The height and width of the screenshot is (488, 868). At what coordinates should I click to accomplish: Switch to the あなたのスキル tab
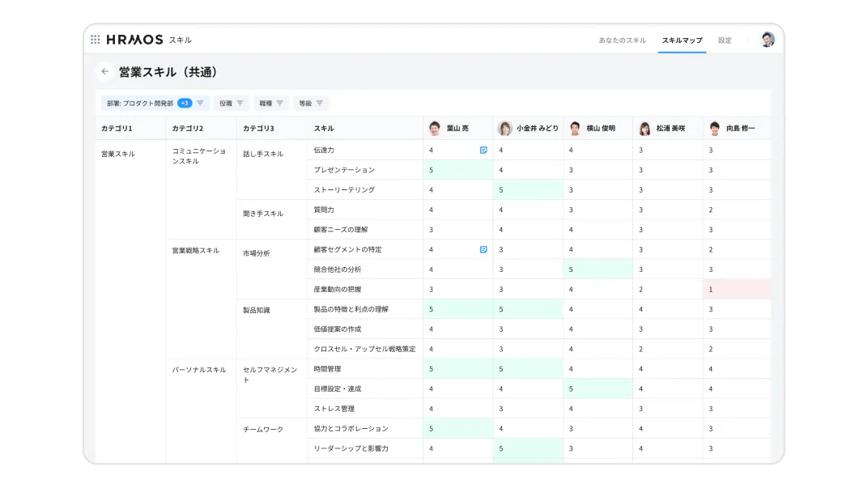click(622, 40)
